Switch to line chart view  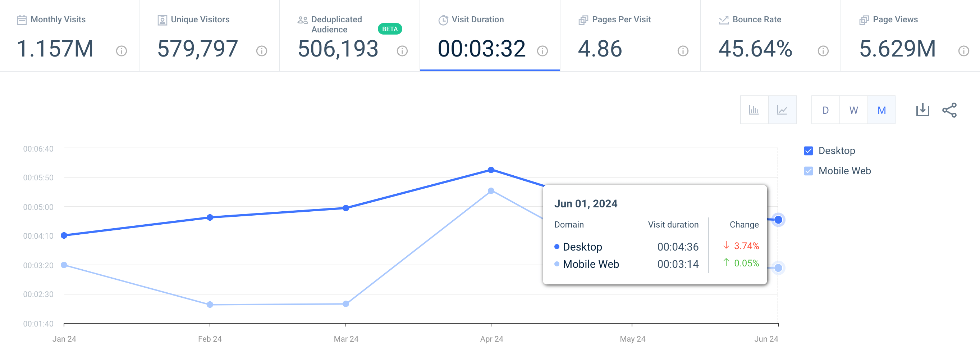(782, 110)
